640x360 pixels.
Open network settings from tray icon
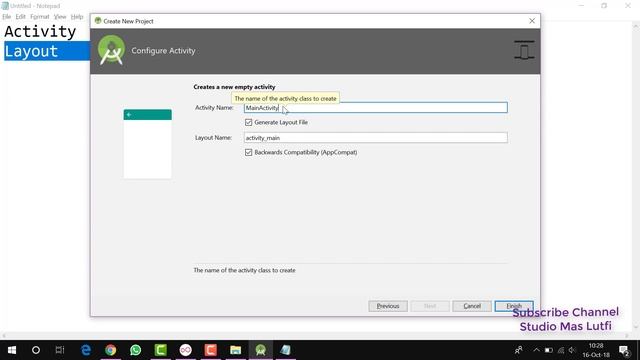tap(561, 350)
